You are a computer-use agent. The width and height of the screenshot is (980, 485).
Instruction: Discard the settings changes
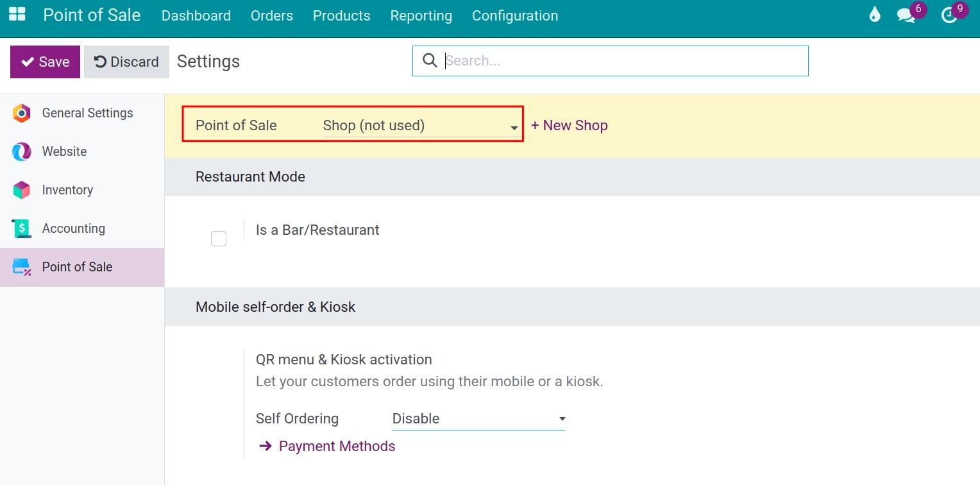click(126, 62)
